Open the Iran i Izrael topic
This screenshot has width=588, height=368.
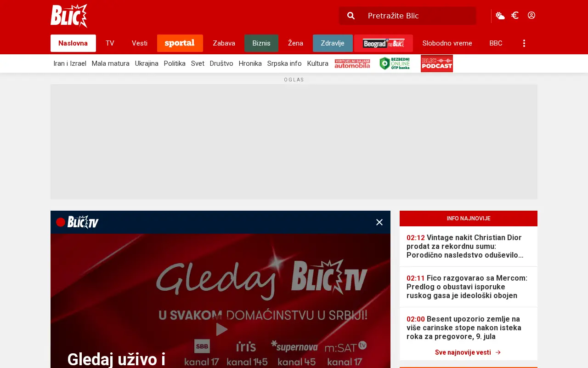(x=70, y=63)
